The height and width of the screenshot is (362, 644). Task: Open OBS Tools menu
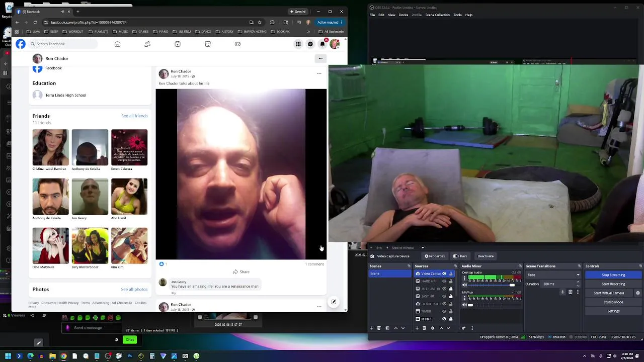pyautogui.click(x=457, y=15)
